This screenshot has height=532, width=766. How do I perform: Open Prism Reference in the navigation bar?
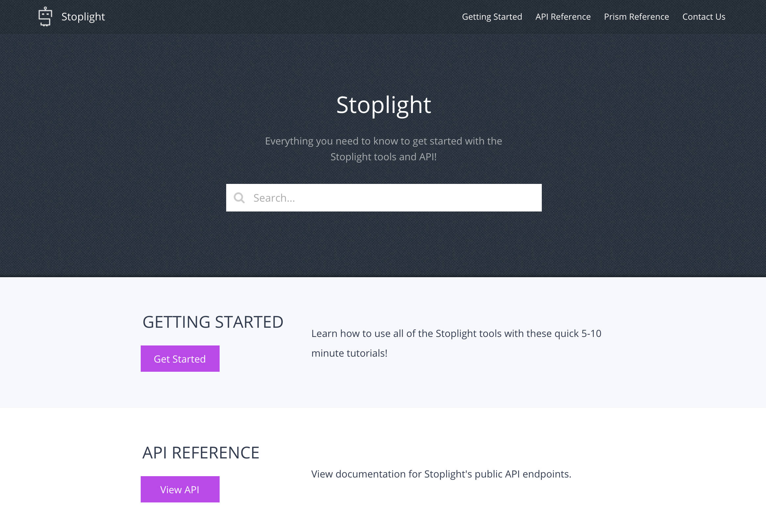point(636,16)
